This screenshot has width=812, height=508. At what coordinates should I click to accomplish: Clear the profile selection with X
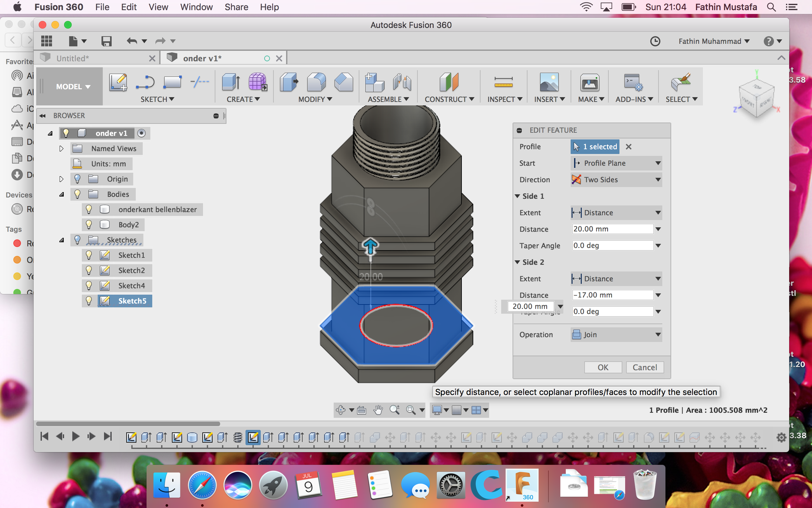click(x=628, y=147)
